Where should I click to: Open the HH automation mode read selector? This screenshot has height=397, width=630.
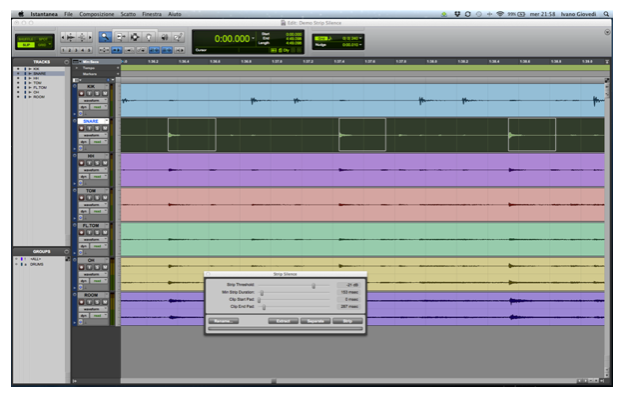click(x=98, y=177)
